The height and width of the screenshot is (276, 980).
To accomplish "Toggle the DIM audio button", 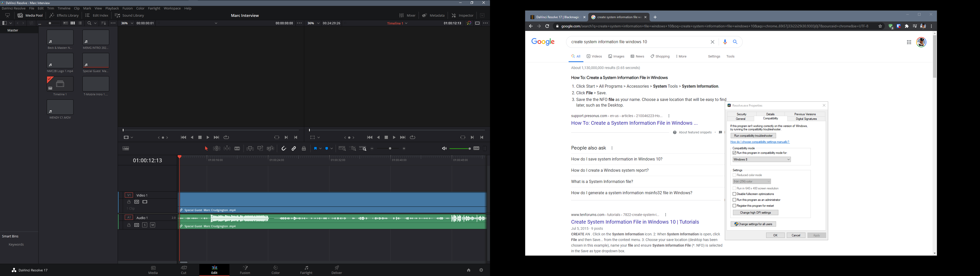I will point(476,149).
